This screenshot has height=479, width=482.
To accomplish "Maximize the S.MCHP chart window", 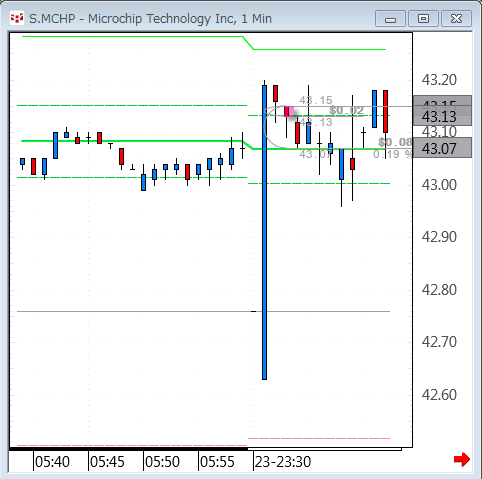I will point(423,19).
